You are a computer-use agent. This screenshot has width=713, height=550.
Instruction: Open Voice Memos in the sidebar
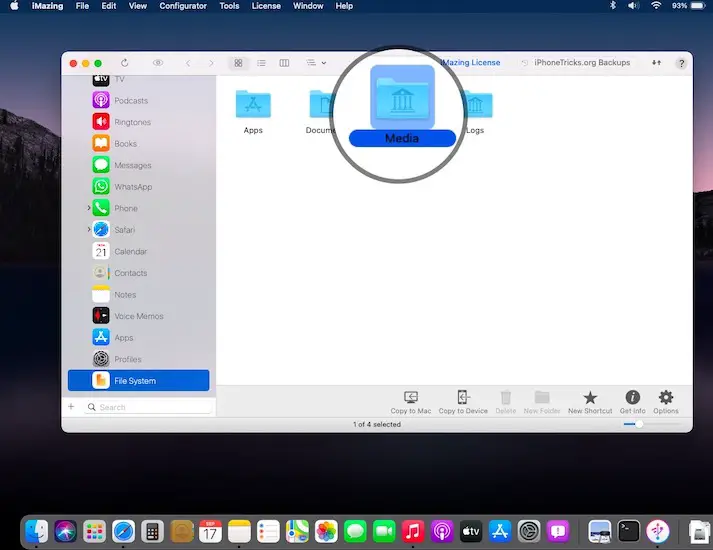[139, 316]
